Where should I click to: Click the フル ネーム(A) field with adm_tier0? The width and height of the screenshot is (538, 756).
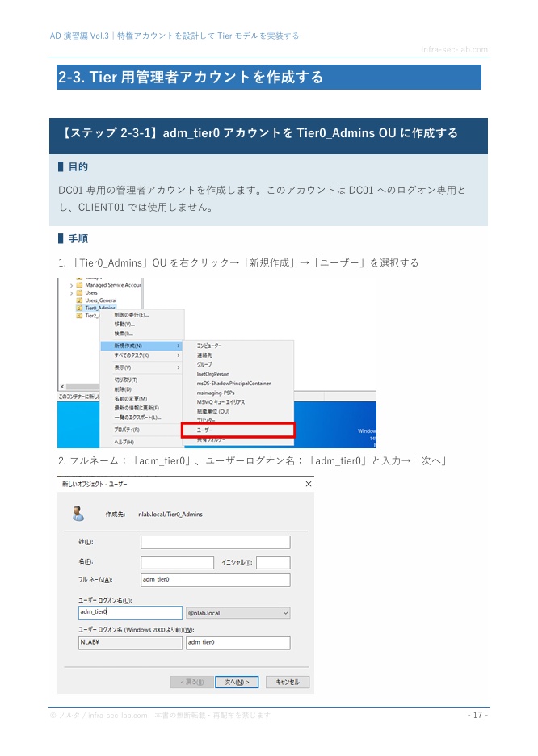(216, 580)
